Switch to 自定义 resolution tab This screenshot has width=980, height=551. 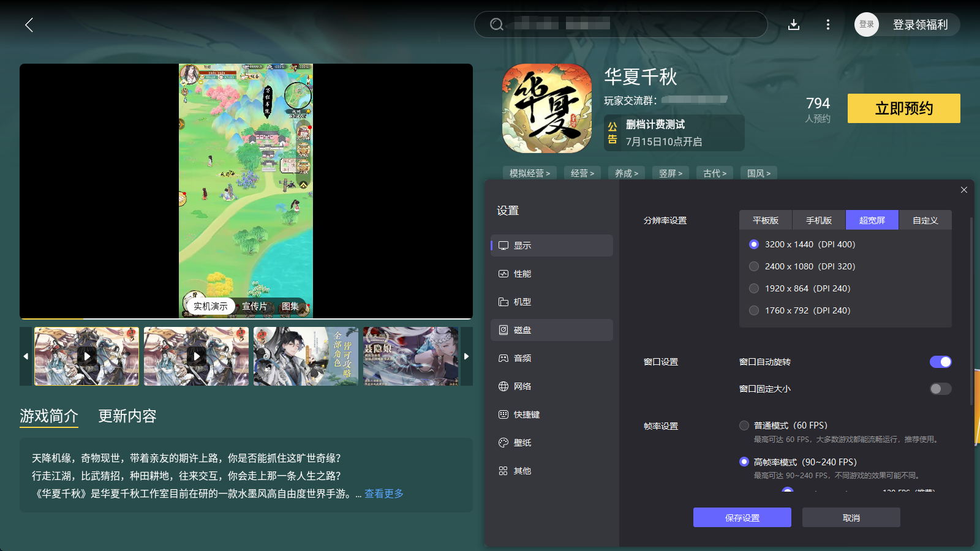pos(925,220)
